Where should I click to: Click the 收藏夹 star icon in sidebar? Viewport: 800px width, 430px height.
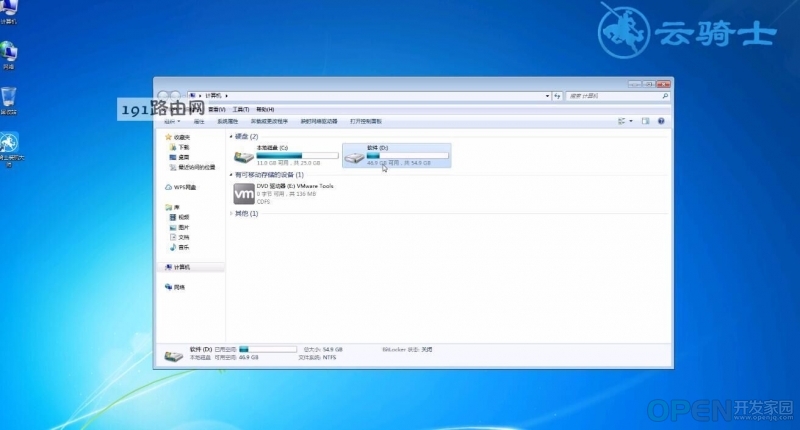coord(168,137)
